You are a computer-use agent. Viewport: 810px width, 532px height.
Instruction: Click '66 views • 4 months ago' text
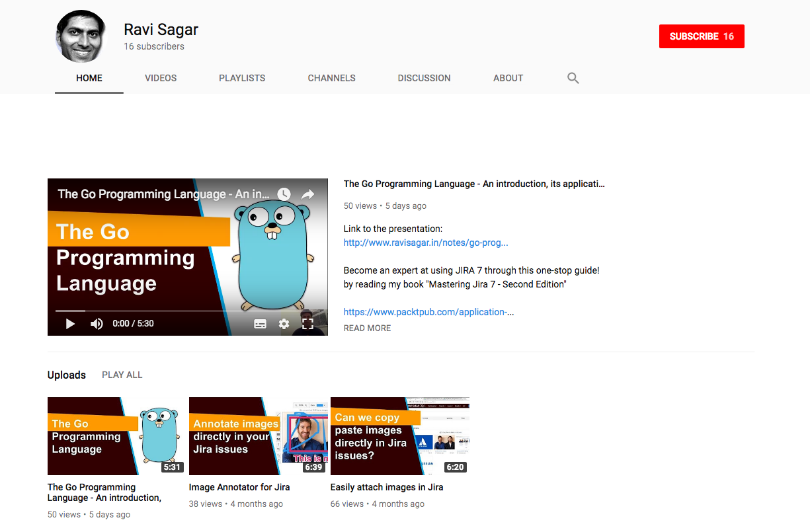378,504
